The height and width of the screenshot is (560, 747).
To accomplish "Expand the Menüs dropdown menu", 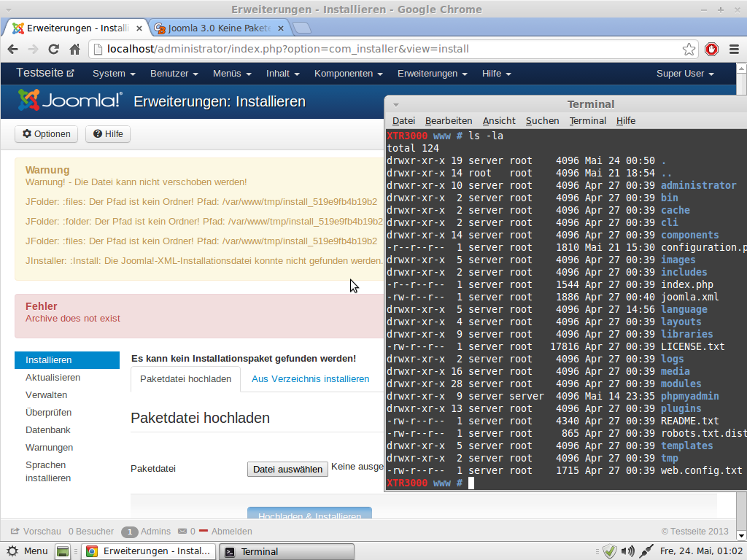I will [232, 74].
